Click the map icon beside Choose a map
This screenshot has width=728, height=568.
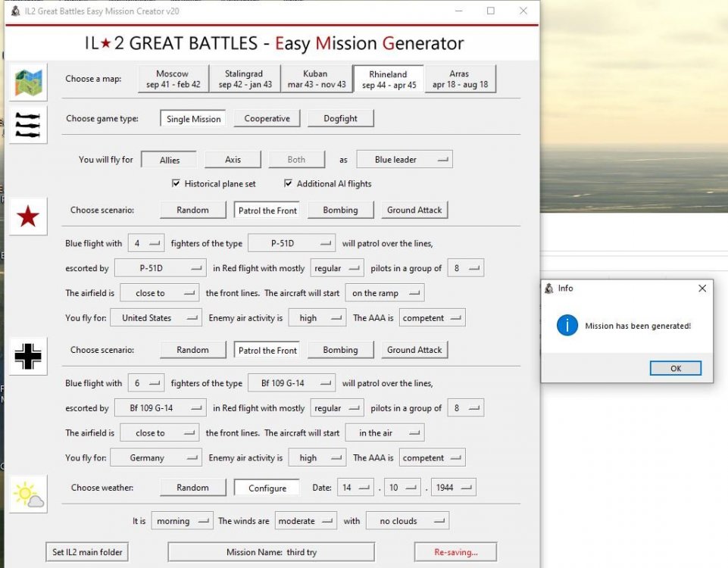(28, 82)
